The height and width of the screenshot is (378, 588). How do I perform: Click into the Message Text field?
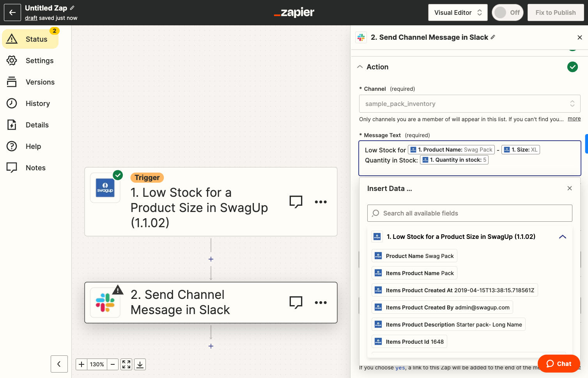pyautogui.click(x=470, y=158)
